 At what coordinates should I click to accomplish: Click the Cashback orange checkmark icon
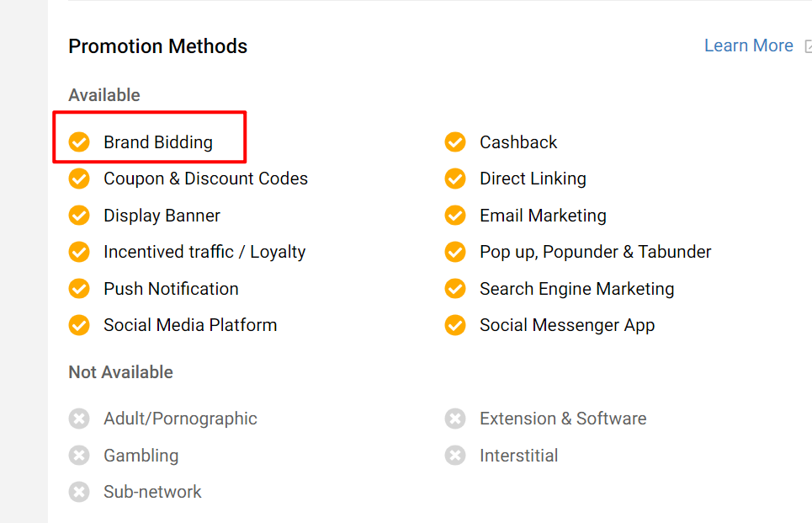click(455, 142)
